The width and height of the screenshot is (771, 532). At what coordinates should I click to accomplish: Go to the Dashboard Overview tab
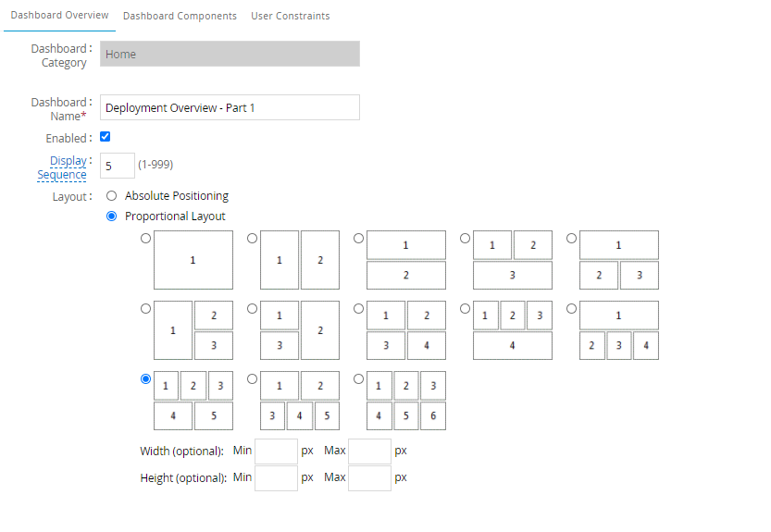pos(59,16)
